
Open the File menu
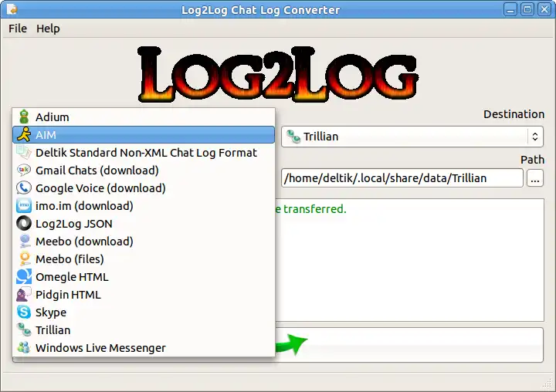pos(18,29)
